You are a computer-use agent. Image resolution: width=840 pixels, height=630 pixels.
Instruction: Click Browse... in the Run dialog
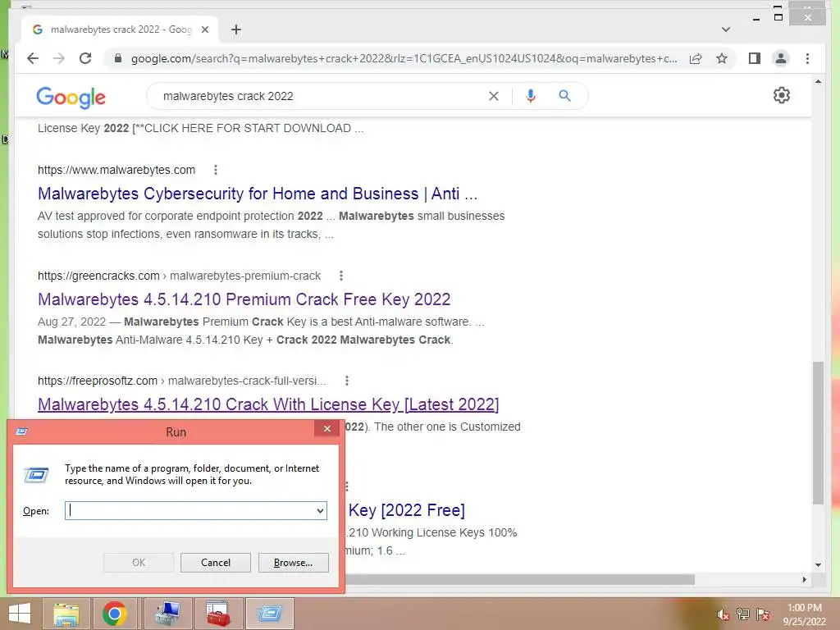[293, 563]
